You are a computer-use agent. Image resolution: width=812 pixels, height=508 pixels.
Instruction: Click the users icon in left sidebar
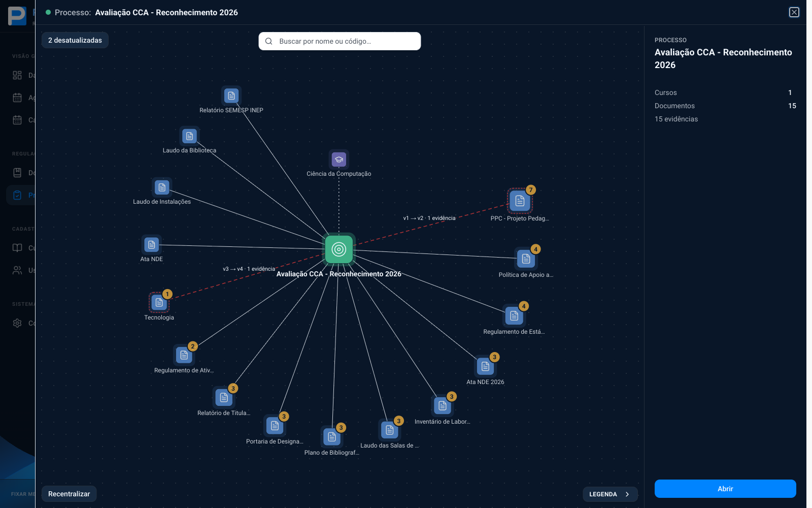17,270
